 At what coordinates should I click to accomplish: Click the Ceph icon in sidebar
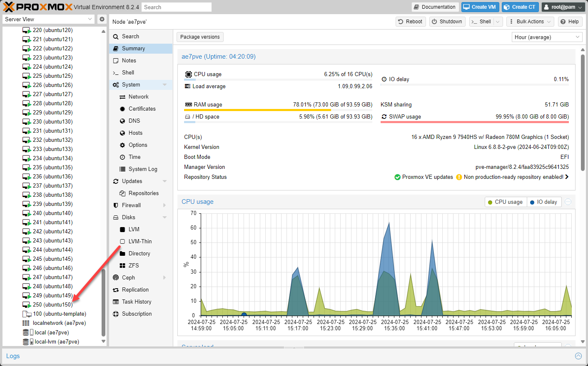(x=116, y=277)
